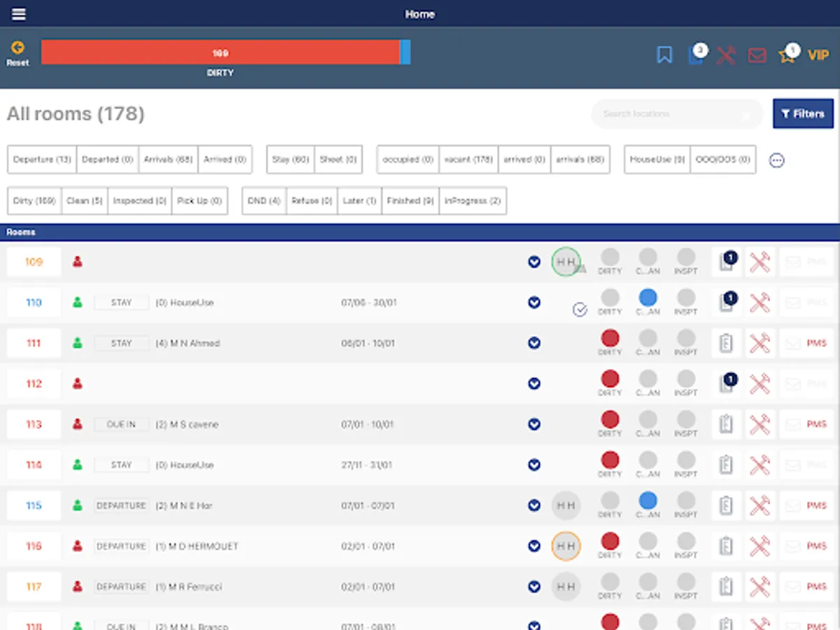The image size is (840, 630).
Task: Click the bookmark icon in header
Action: 664,55
